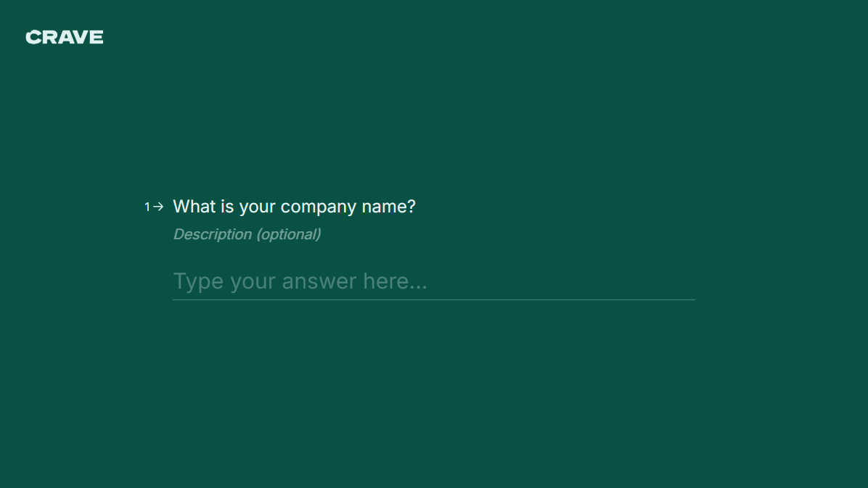Select the question number indicator
The image size is (868, 488).
pyautogui.click(x=147, y=206)
